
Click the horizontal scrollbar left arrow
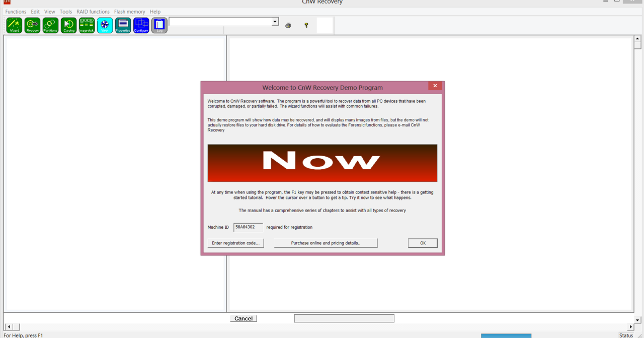(9, 327)
